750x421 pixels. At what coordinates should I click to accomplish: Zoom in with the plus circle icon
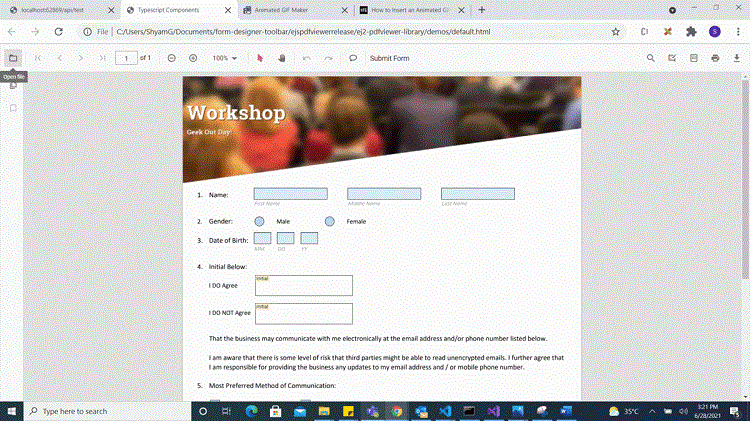(x=193, y=58)
